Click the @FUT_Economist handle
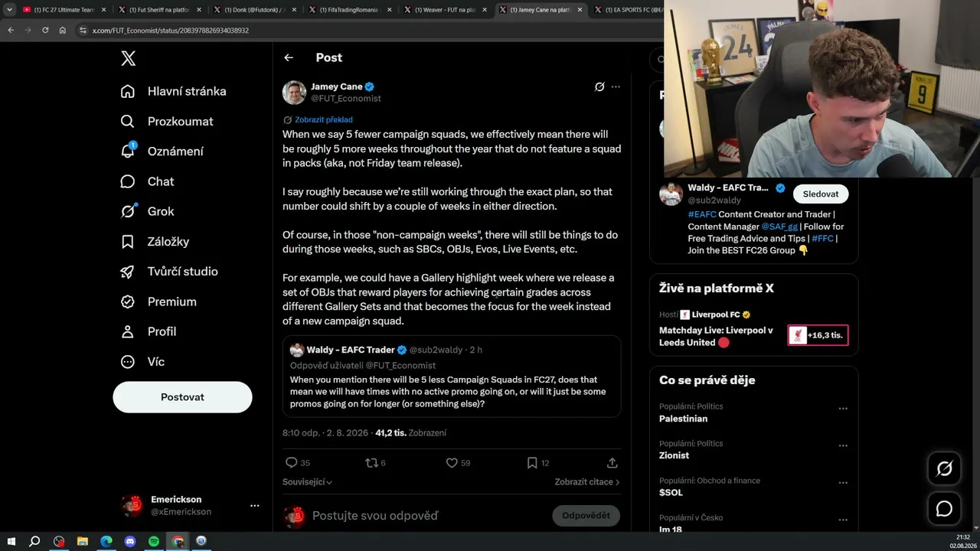This screenshot has width=980, height=551. pyautogui.click(x=346, y=99)
